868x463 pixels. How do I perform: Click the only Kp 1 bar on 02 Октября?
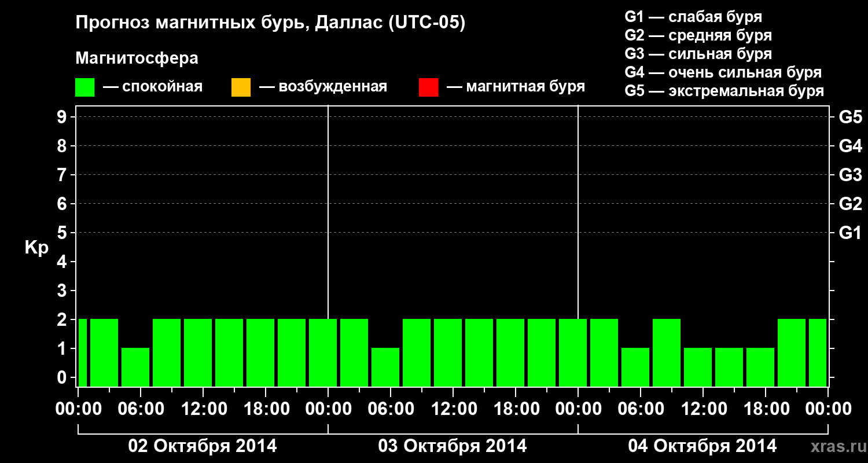click(135, 367)
